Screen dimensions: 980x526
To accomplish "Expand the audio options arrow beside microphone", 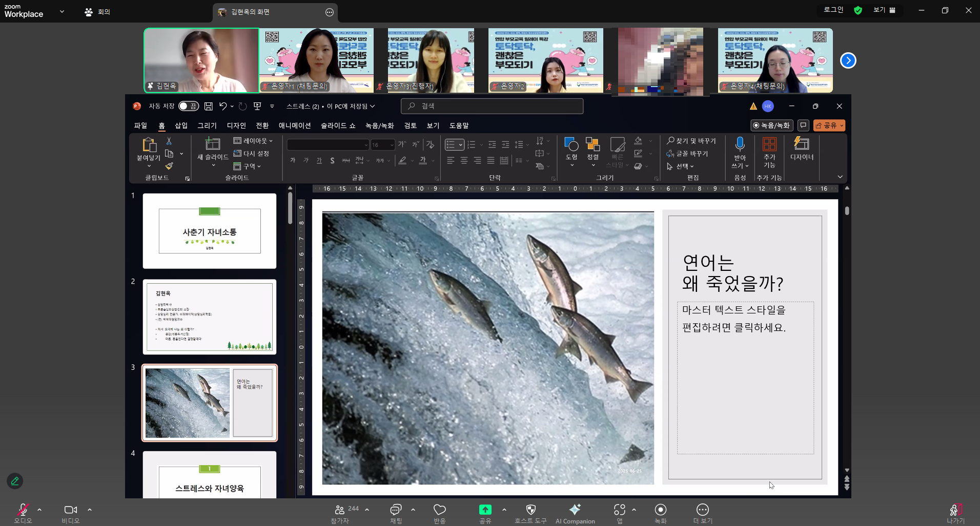I will tap(39, 510).
